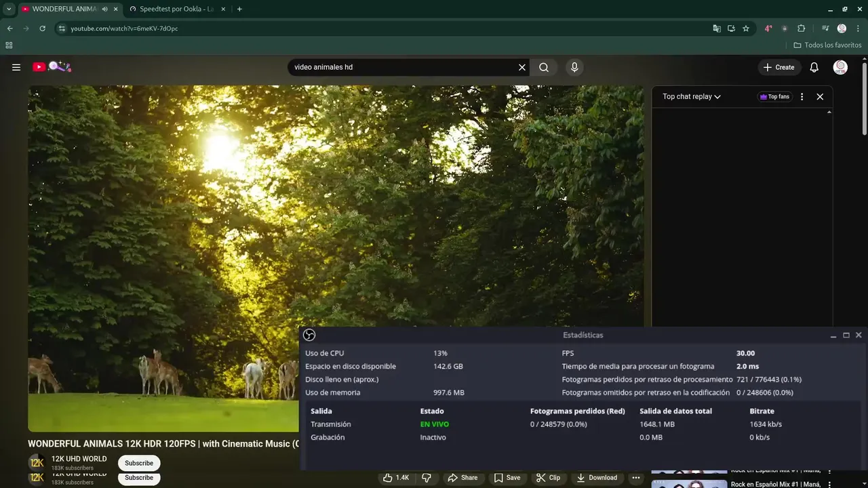Start voice search with microphone icon
This screenshot has height=488, width=868.
click(574, 67)
